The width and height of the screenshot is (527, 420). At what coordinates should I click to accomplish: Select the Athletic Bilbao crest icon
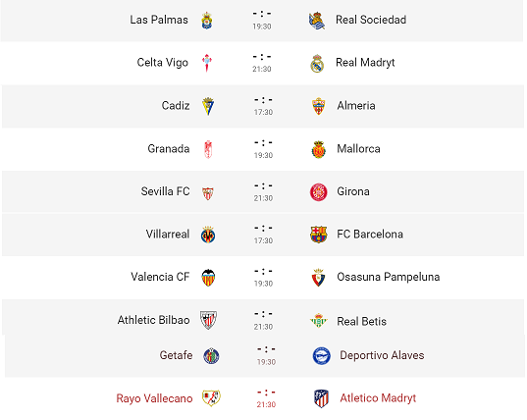(x=208, y=320)
